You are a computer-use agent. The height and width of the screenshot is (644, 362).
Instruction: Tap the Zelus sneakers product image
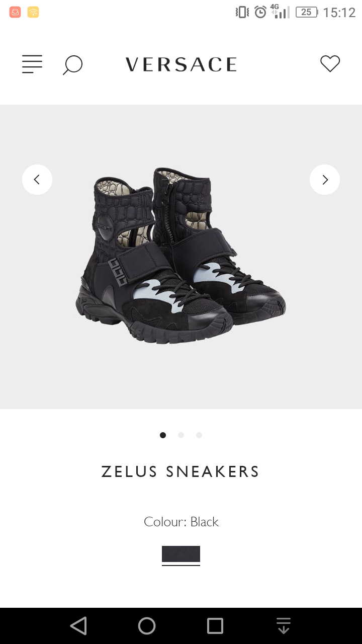[x=181, y=257]
